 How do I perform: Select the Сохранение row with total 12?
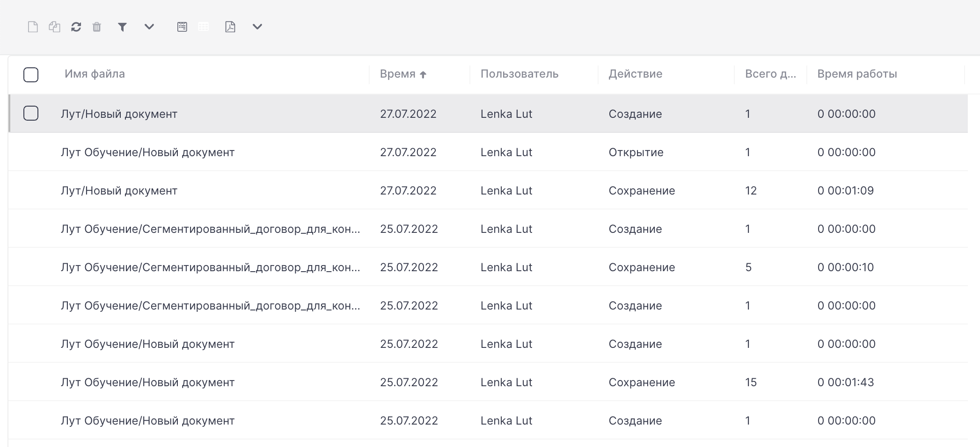click(x=488, y=190)
